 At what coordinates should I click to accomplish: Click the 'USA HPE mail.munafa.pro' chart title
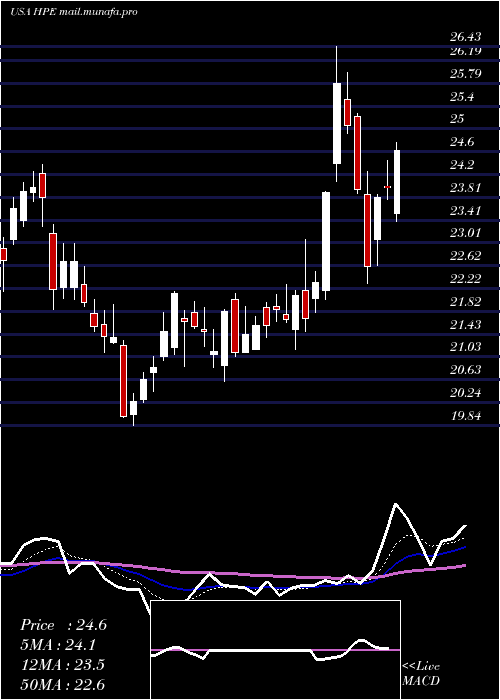[73, 12]
